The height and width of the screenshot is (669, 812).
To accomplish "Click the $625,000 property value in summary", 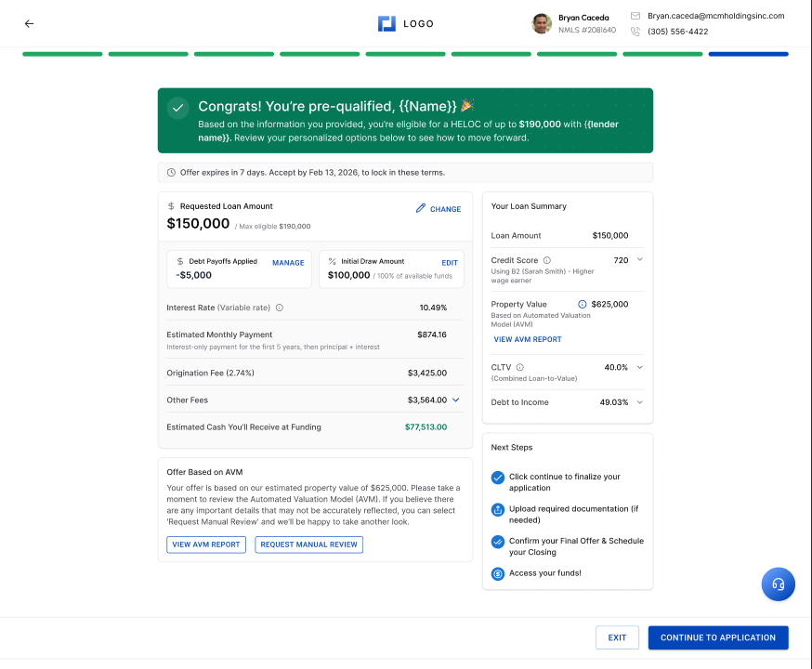I will pos(609,304).
